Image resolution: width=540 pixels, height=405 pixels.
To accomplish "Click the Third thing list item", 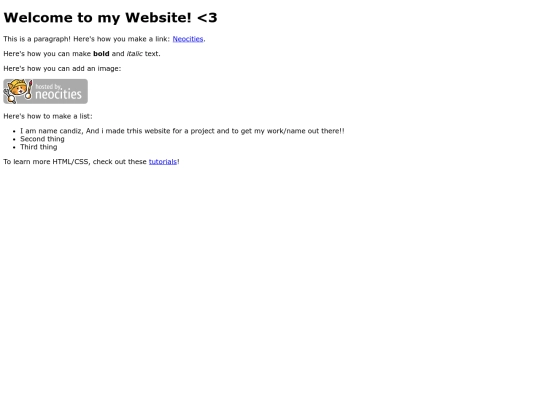I will [x=39, y=147].
